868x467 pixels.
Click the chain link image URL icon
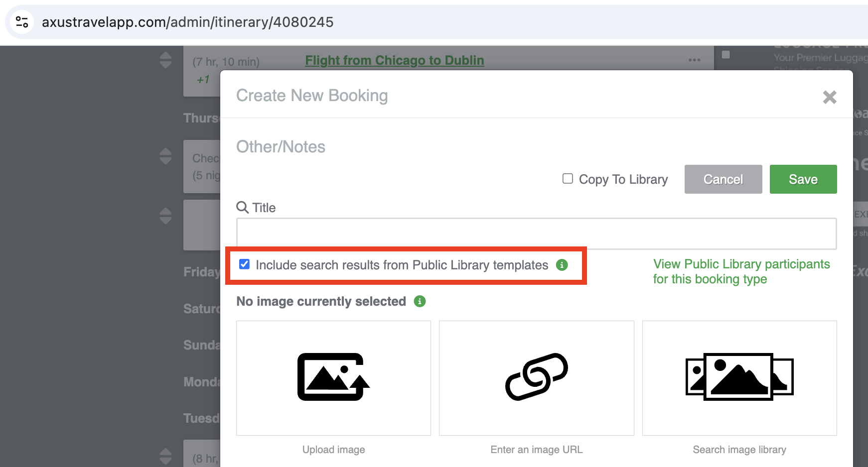(x=536, y=377)
